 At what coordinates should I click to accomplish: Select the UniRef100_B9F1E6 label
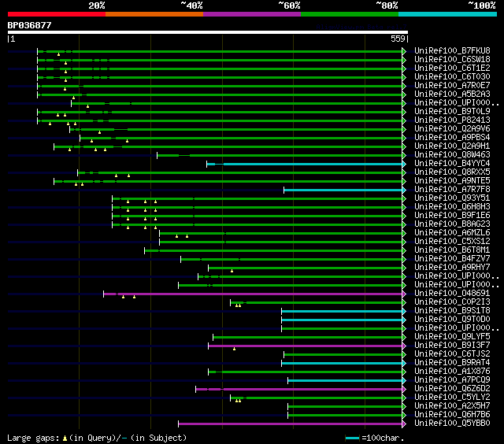pos(452,216)
